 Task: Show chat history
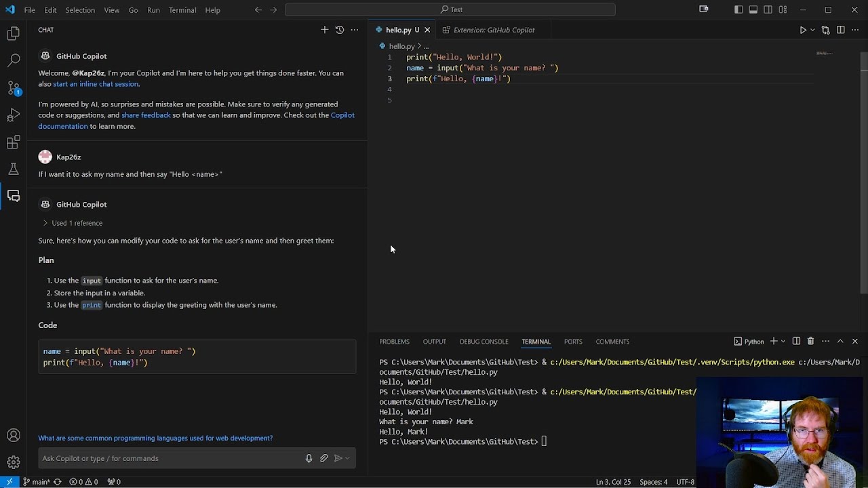pos(340,30)
